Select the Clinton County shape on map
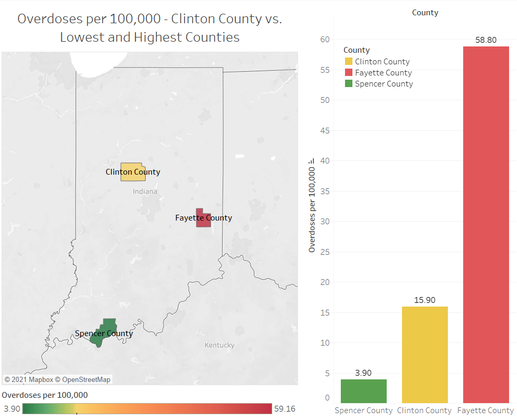517x420 pixels. click(x=132, y=172)
